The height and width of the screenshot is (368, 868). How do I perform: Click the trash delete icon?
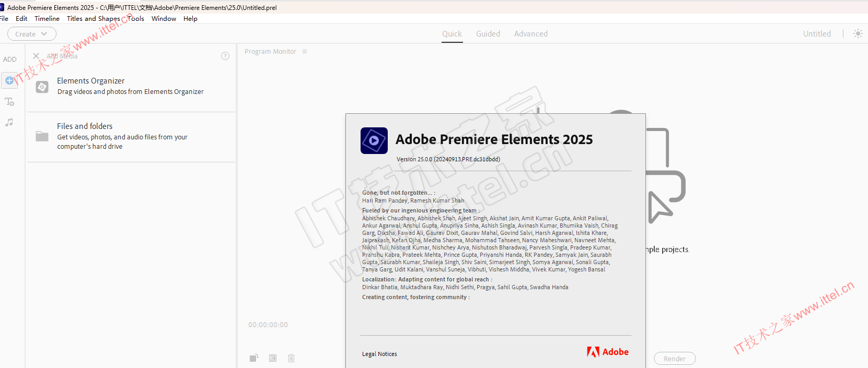pyautogui.click(x=292, y=358)
